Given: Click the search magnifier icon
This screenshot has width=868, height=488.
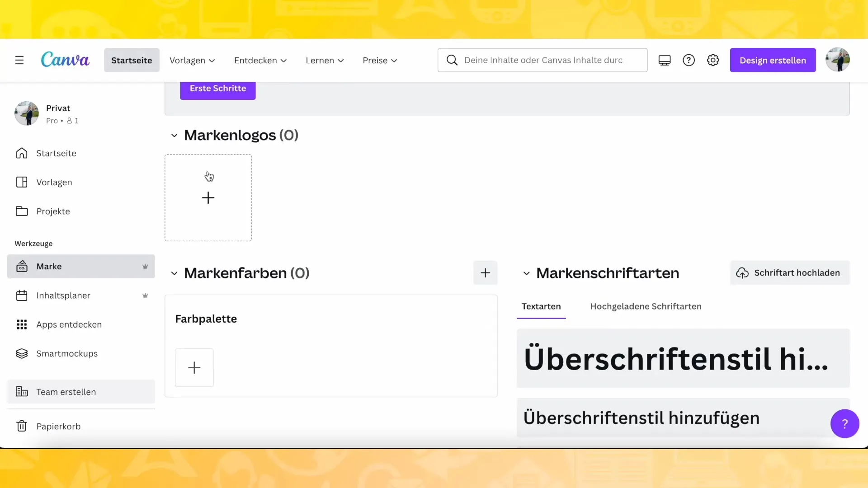Looking at the screenshot, I should [452, 60].
